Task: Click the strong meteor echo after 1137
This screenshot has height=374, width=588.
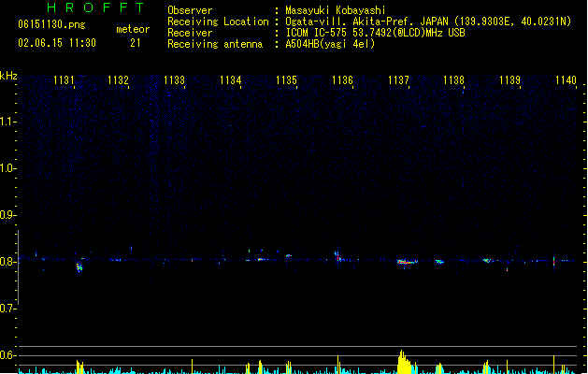Action: click(x=407, y=262)
